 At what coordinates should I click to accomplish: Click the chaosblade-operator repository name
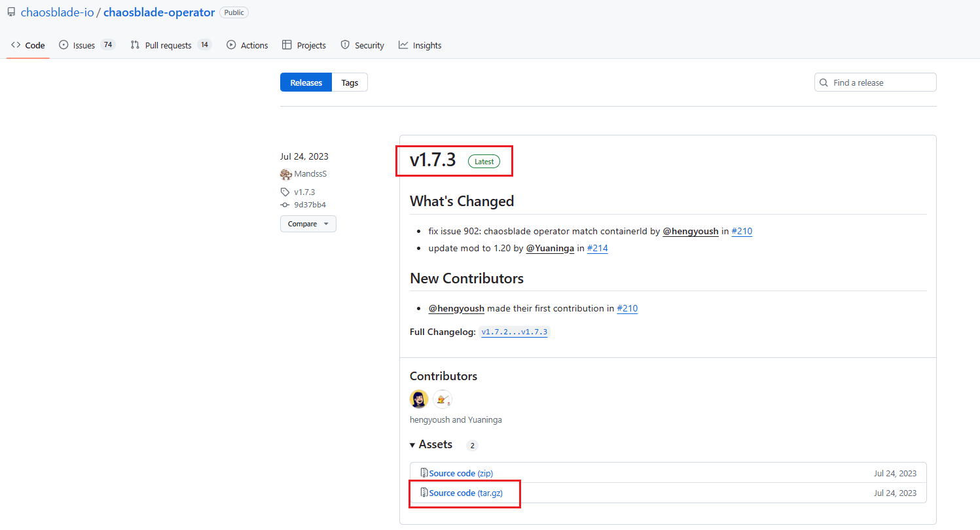pos(159,12)
